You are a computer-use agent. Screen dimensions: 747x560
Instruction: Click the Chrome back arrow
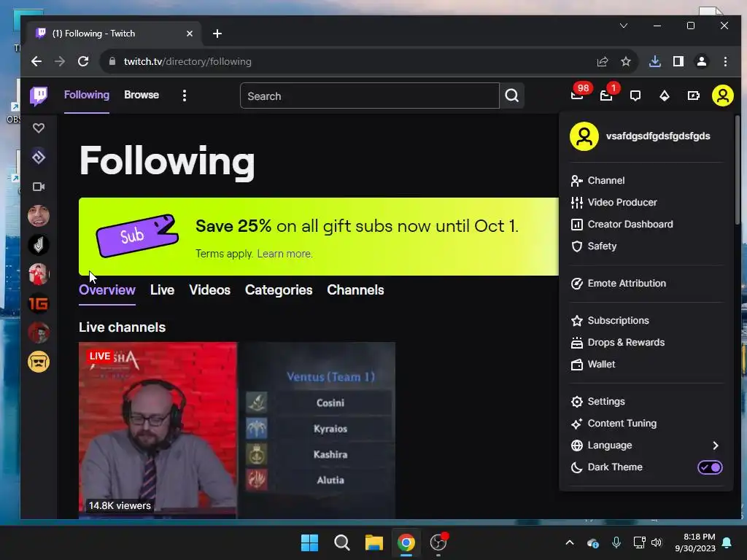[x=36, y=61]
